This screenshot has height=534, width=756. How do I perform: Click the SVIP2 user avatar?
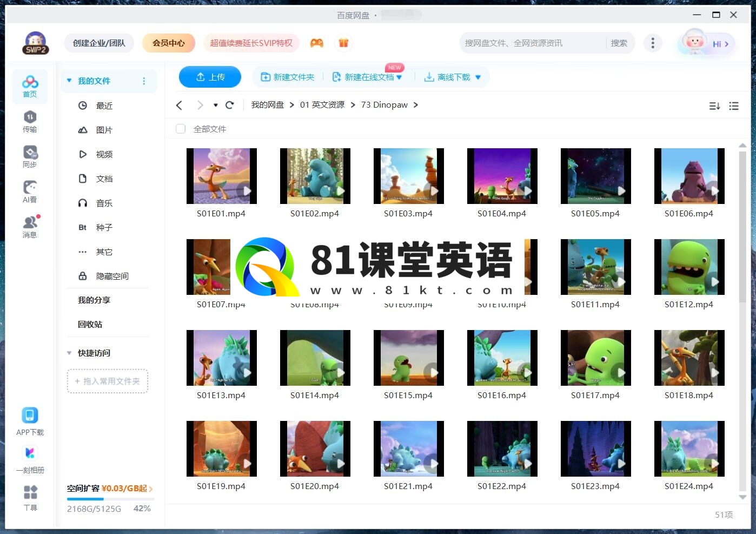pos(36,43)
